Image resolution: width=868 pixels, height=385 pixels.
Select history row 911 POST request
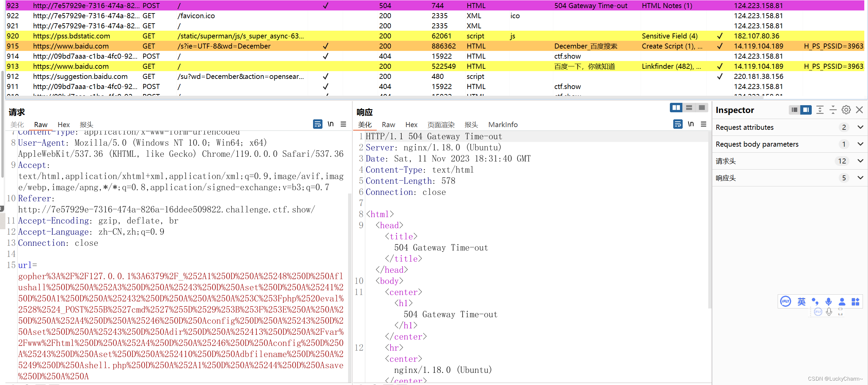coord(435,86)
